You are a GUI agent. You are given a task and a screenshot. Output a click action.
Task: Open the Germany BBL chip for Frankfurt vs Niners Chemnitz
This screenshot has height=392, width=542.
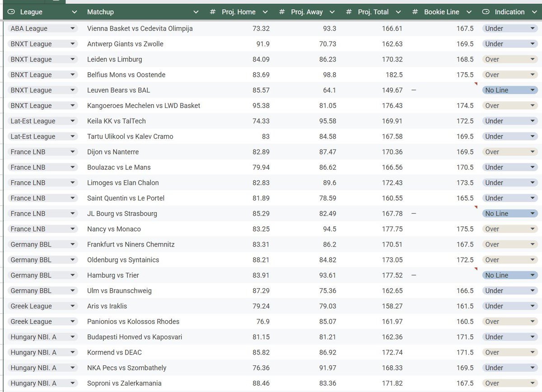[x=43, y=244]
